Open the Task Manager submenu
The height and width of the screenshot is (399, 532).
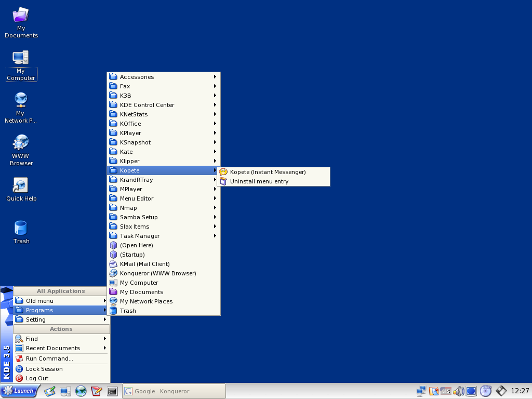tap(164, 236)
